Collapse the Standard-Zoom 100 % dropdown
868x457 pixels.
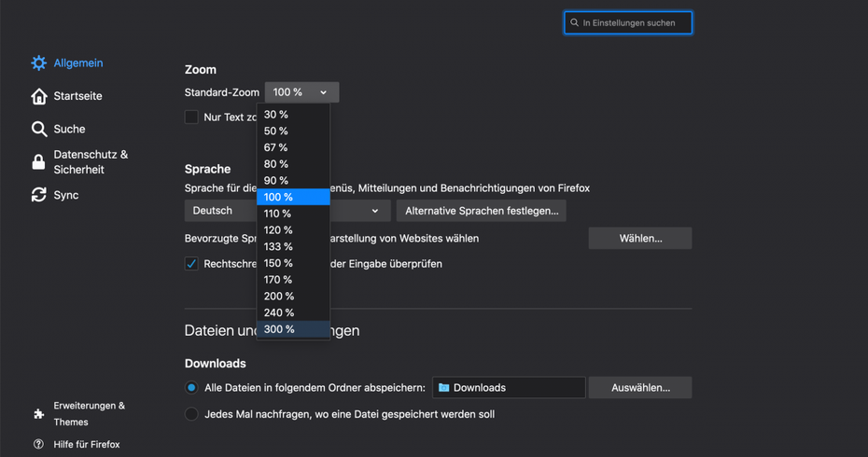[301, 92]
